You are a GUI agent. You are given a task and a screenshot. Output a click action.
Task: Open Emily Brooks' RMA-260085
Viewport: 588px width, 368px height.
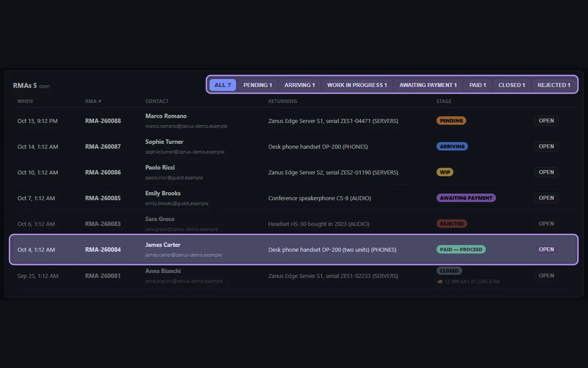click(546, 198)
